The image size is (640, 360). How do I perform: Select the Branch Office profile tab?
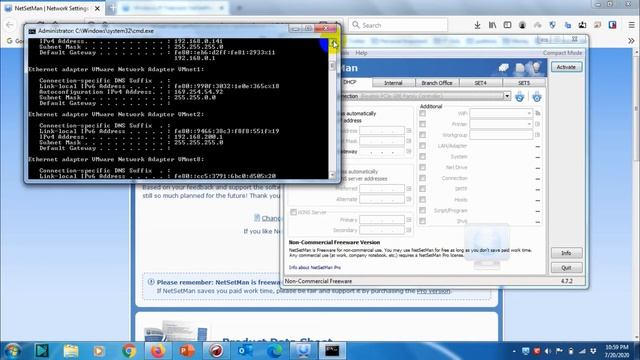coord(437,83)
